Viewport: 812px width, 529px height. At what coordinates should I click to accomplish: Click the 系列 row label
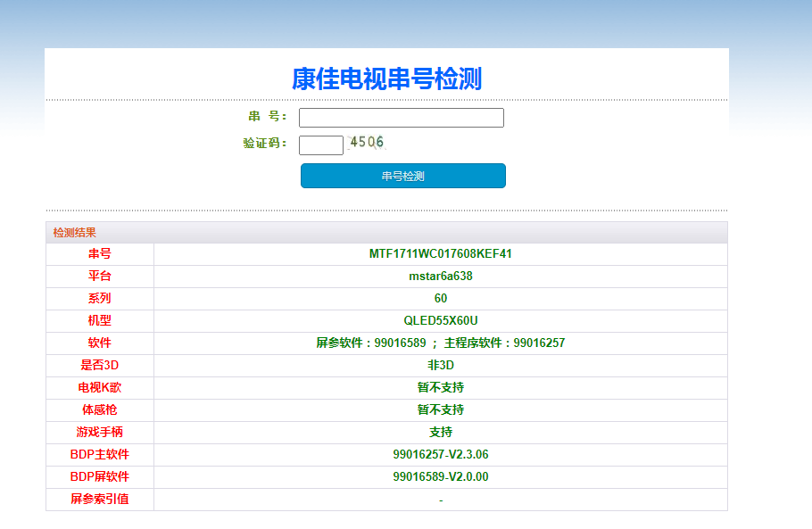(99, 298)
